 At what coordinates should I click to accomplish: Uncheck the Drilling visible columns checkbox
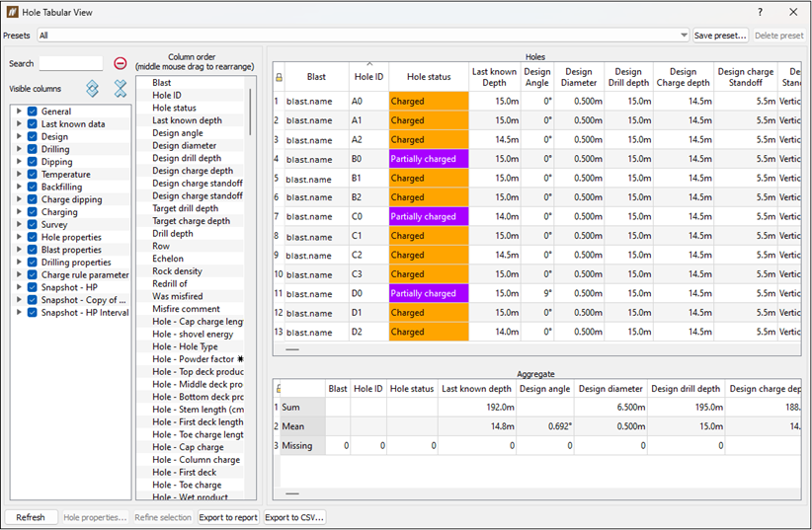click(33, 149)
